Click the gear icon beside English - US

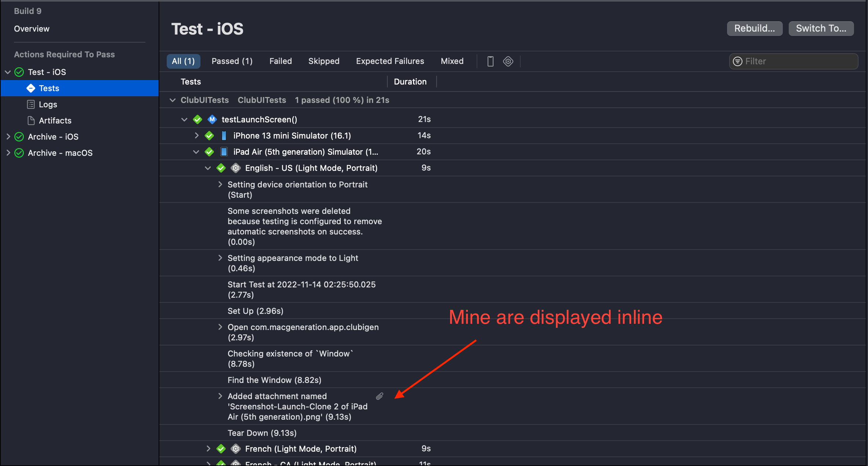236,168
